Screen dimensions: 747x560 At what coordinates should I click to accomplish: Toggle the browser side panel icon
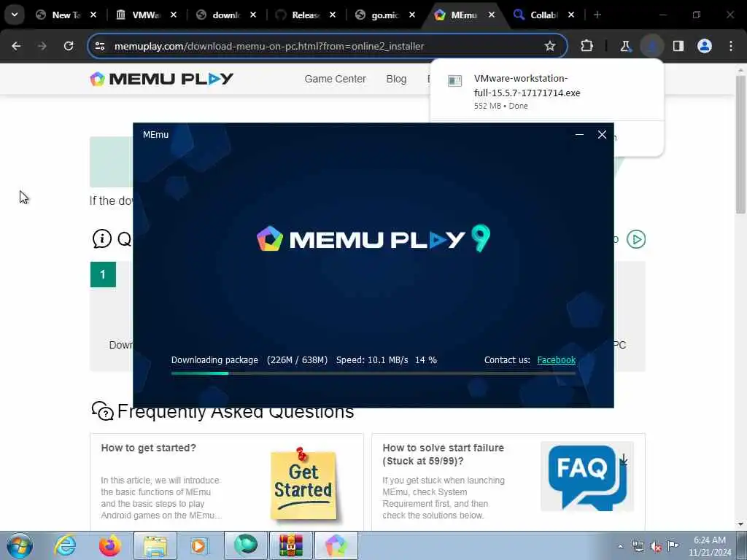coord(678,46)
